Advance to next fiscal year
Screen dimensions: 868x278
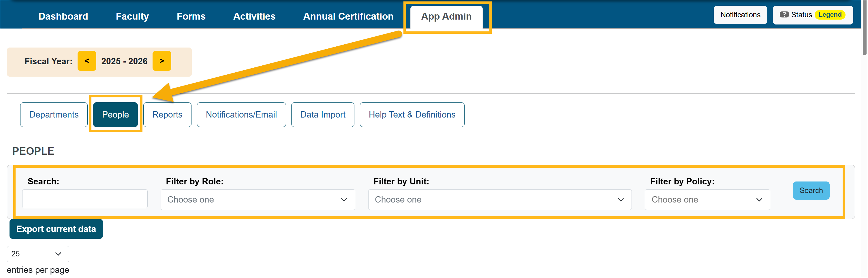point(162,61)
